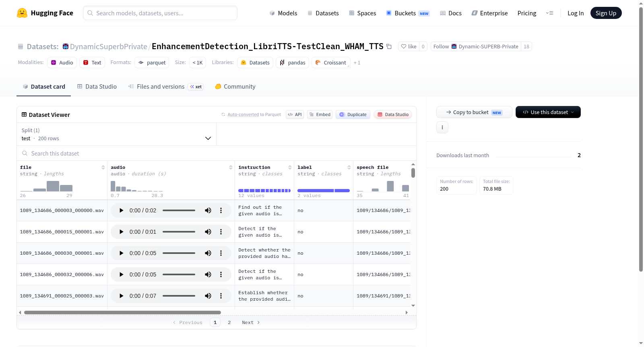Expand the Split test dropdown
Image resolution: width=644 pixels, height=347 pixels.
[116, 134]
